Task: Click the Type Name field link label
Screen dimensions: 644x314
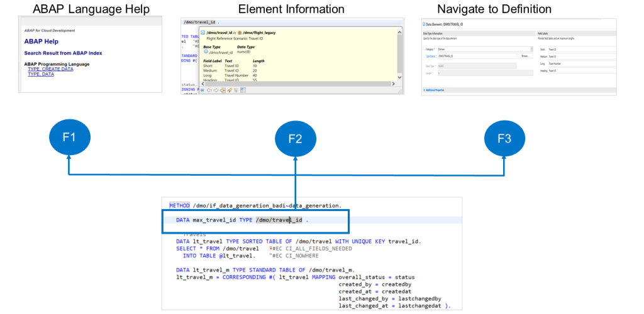Action: 430,56
